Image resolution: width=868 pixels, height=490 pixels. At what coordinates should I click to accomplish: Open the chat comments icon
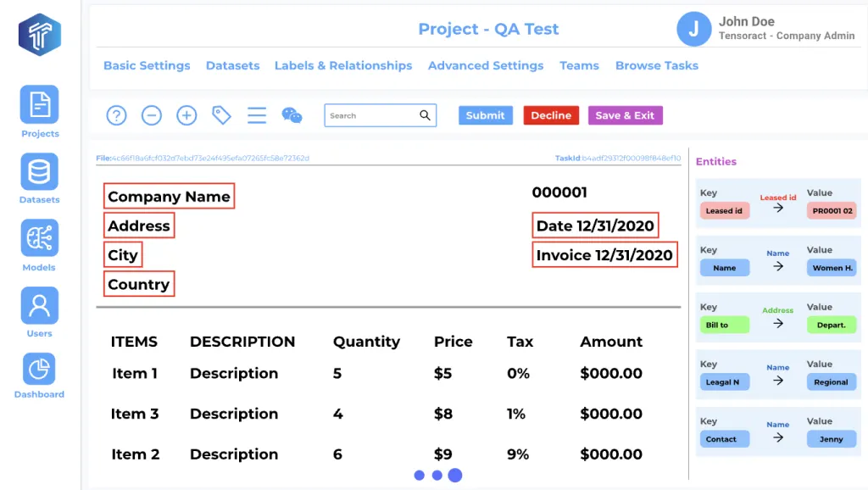point(291,116)
